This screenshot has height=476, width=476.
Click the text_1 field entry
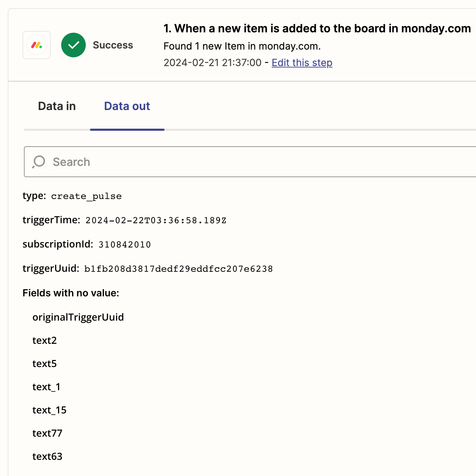(x=46, y=387)
